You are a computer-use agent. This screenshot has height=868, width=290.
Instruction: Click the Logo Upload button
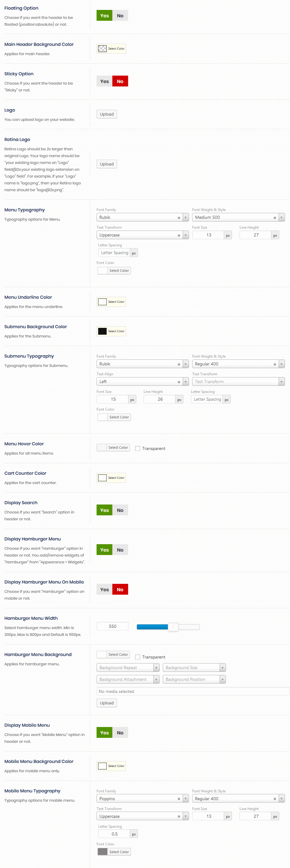coord(107,114)
